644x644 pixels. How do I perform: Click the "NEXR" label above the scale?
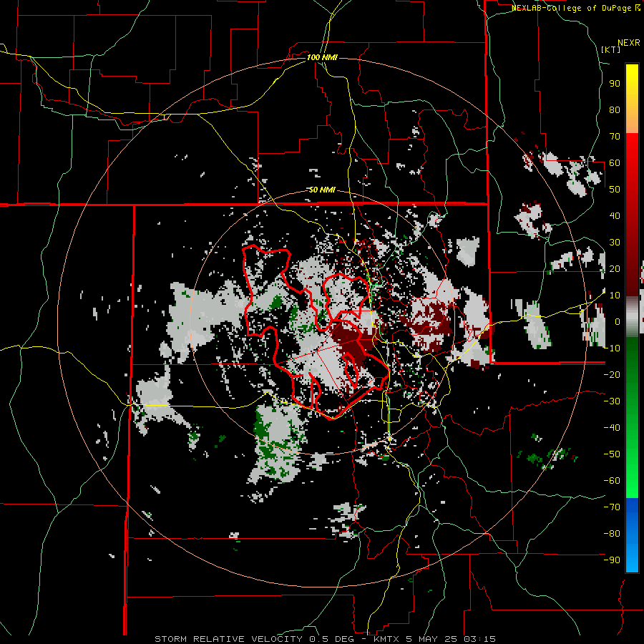click(629, 43)
